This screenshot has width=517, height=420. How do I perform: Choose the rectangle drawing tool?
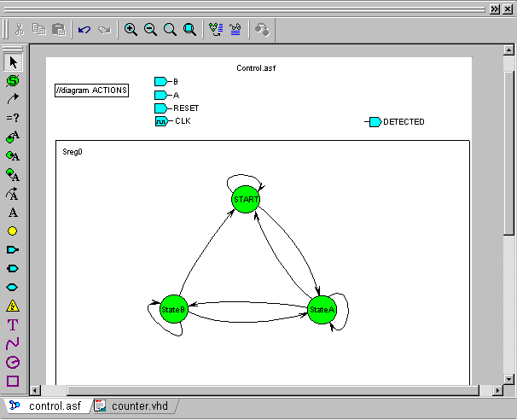[x=13, y=381]
